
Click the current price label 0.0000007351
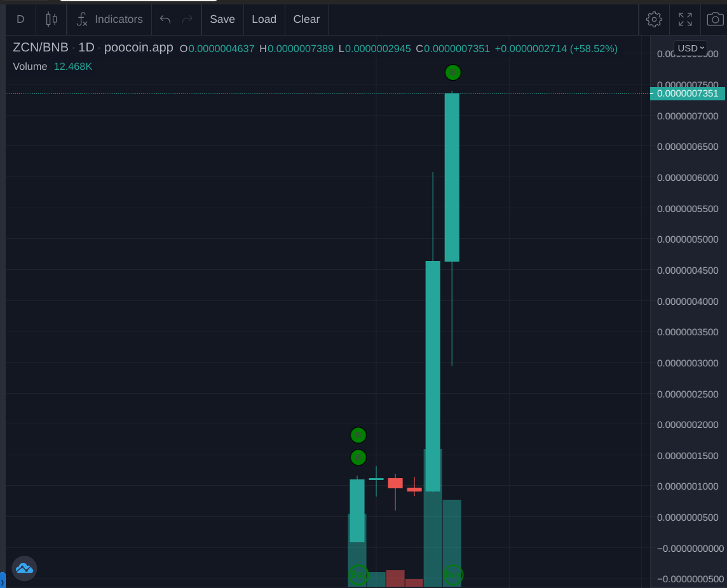[x=687, y=93]
